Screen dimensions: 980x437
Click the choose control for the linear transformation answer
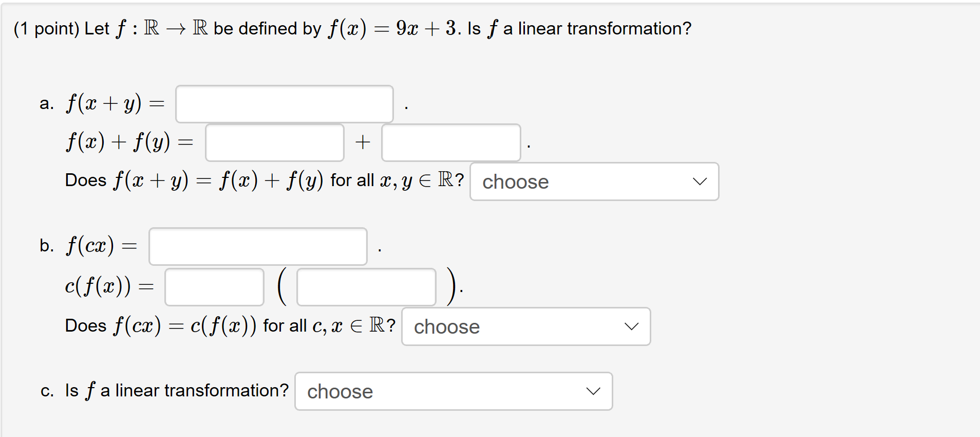453,391
